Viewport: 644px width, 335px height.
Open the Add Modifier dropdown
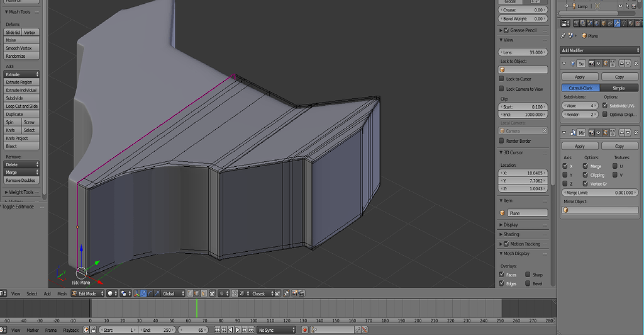(600, 50)
